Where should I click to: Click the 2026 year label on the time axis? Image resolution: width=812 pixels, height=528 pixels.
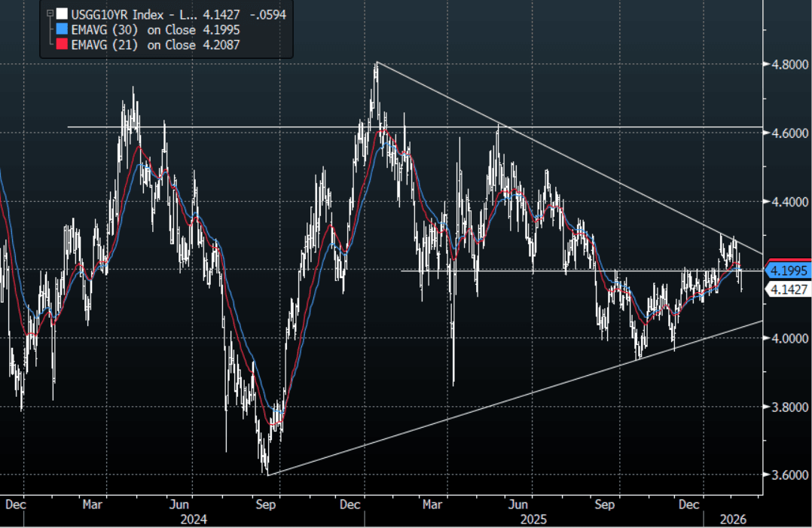[734, 520]
